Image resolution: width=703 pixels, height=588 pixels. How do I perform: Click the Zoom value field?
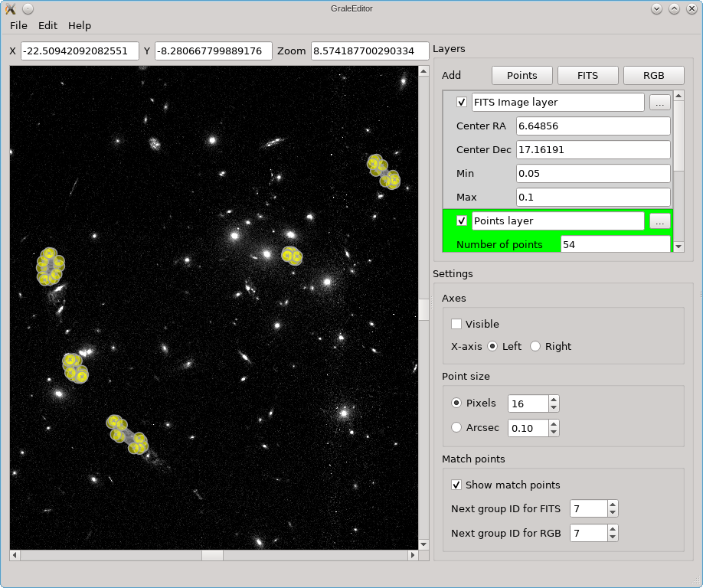coord(370,51)
